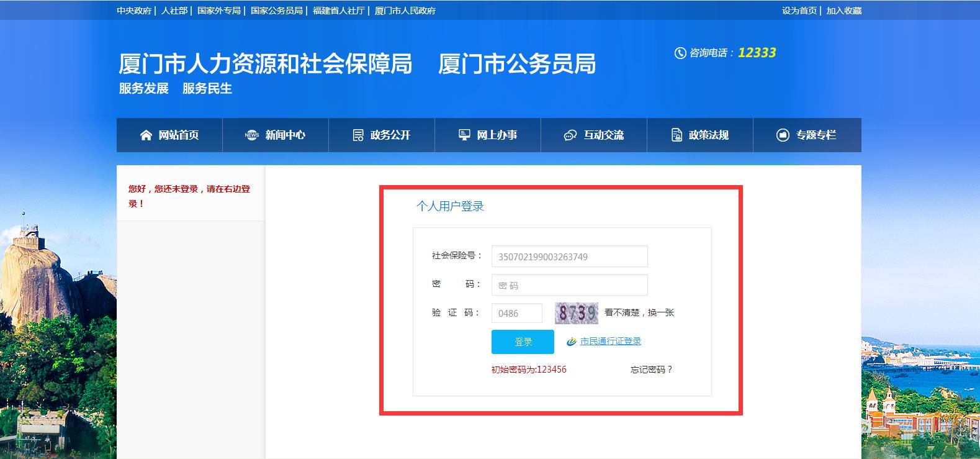Open the 厦门市人民政府 top link
Image resolution: width=980 pixels, height=459 pixels.
pyautogui.click(x=405, y=11)
